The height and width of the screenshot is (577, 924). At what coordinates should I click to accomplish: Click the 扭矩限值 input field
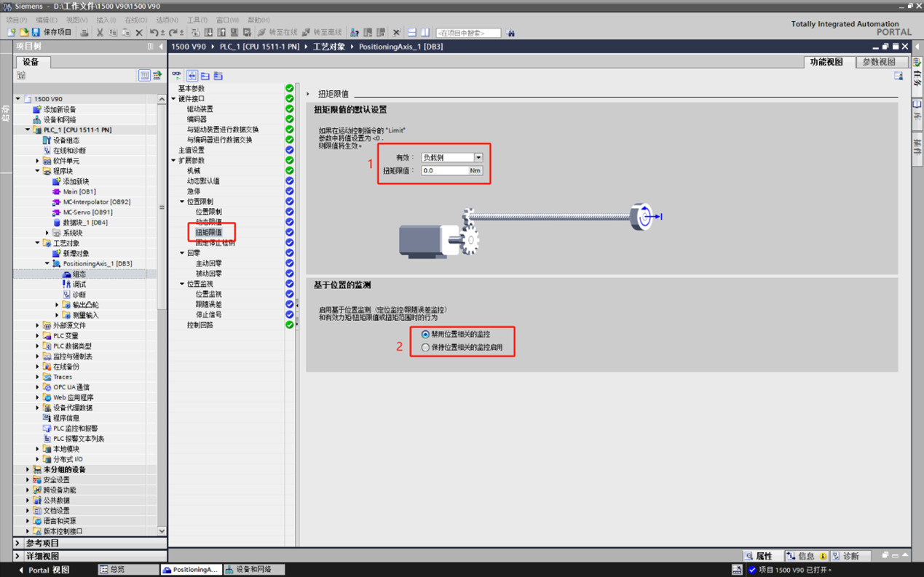tap(445, 171)
